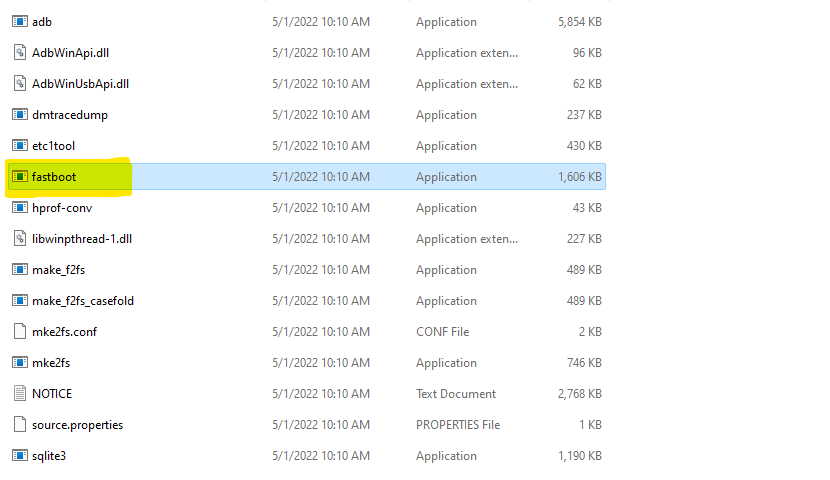Click the highlighted fastboot application icon

pos(20,176)
